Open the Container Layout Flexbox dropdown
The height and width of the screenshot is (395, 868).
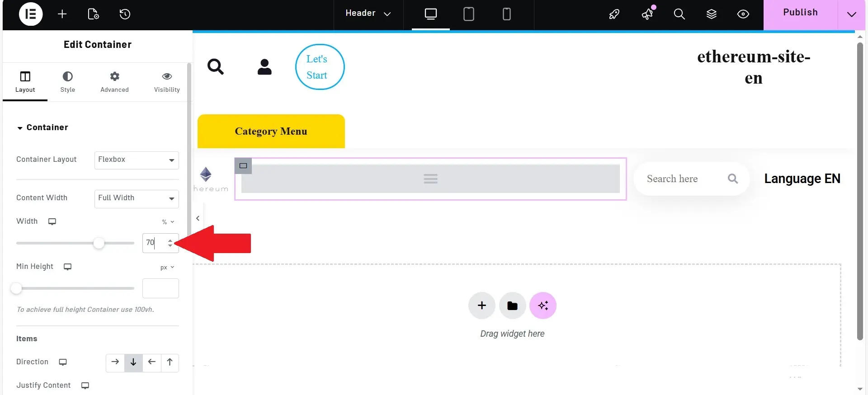[137, 160]
